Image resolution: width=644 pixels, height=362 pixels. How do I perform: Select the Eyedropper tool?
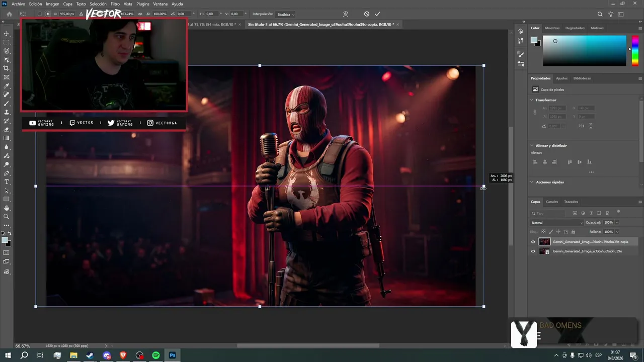7,86
